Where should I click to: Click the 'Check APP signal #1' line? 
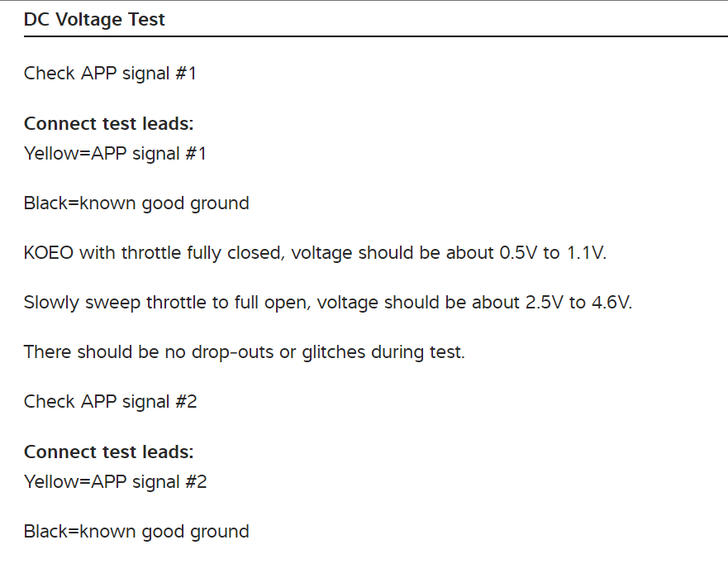click(111, 73)
